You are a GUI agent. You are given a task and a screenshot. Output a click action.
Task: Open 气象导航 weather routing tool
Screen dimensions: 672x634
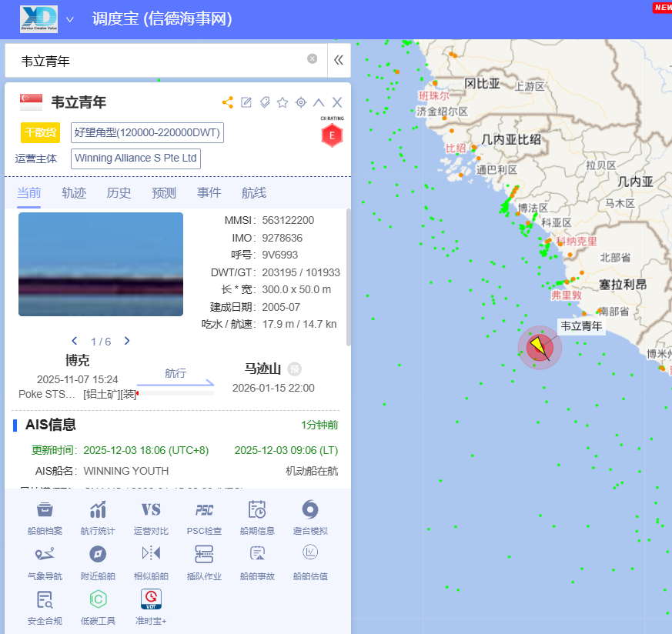(45, 562)
